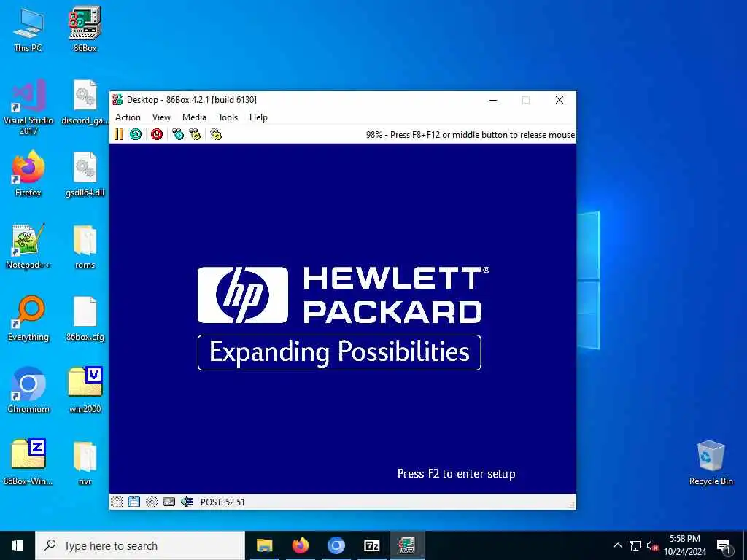The image size is (747, 560).
Task: Select the discord_ga... file icon
Action: point(85,102)
